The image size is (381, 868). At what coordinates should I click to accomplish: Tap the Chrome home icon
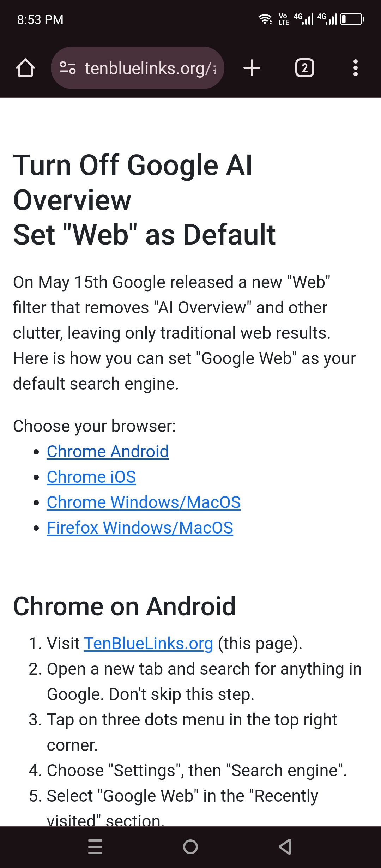[25, 68]
